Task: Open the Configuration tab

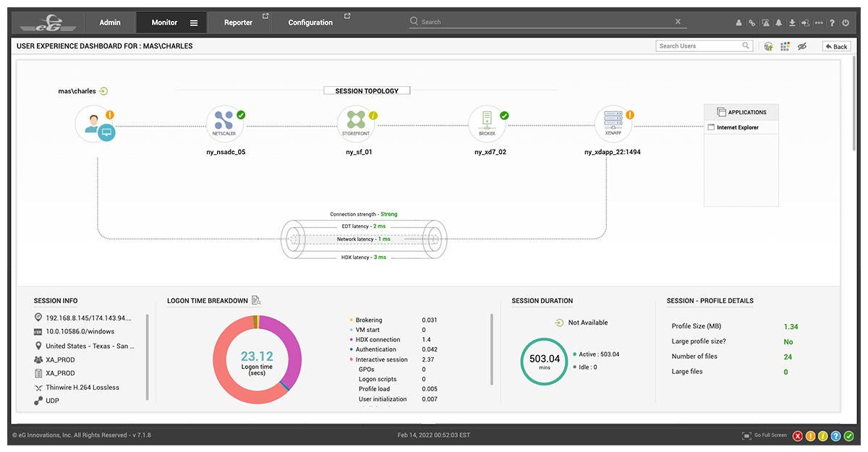Action: [x=310, y=22]
